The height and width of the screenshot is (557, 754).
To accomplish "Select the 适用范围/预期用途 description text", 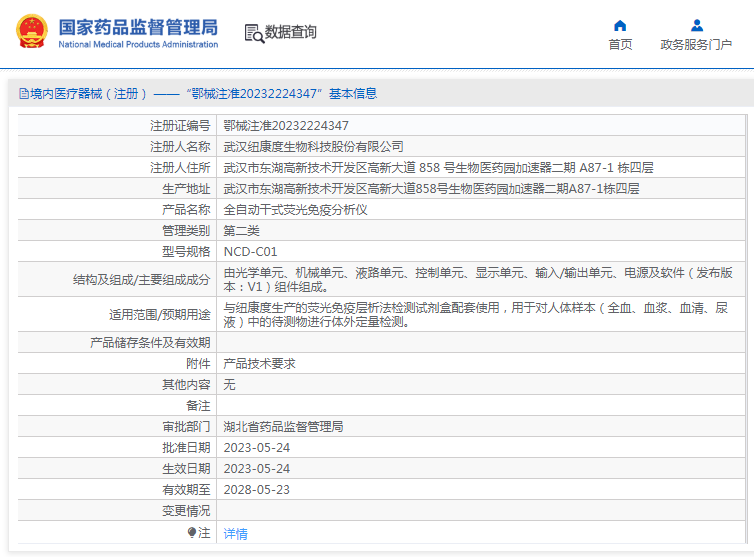I will 476,315.
